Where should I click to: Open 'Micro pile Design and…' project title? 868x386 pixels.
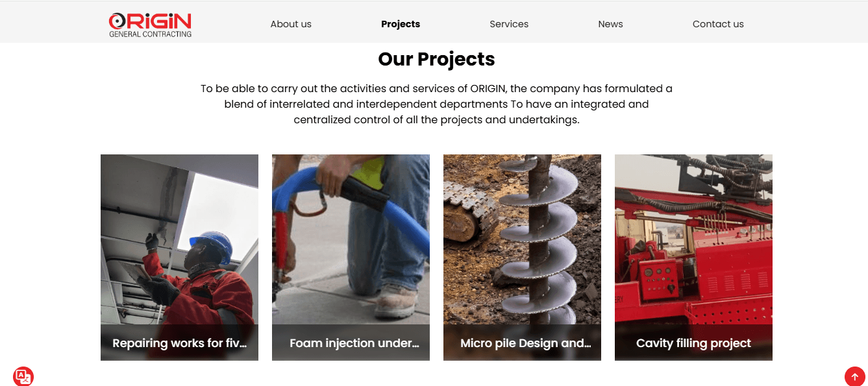525,343
